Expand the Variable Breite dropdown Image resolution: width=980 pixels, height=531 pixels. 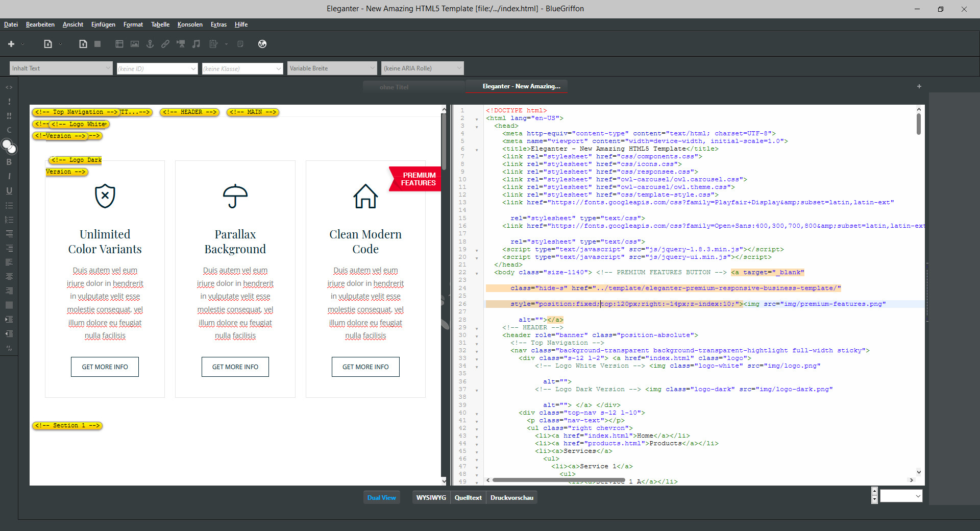pos(332,68)
